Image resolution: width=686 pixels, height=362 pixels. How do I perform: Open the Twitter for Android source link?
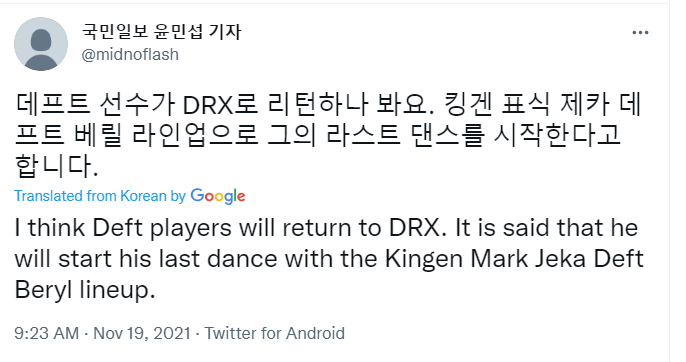[275, 333]
